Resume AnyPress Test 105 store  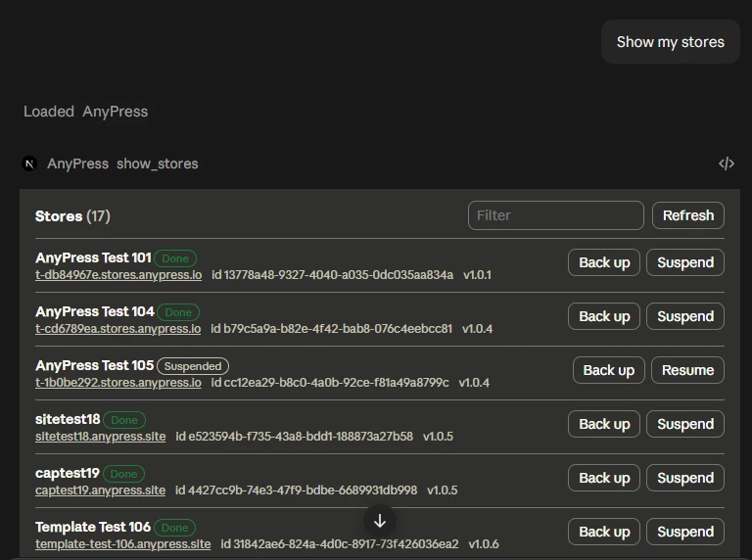[x=687, y=370]
